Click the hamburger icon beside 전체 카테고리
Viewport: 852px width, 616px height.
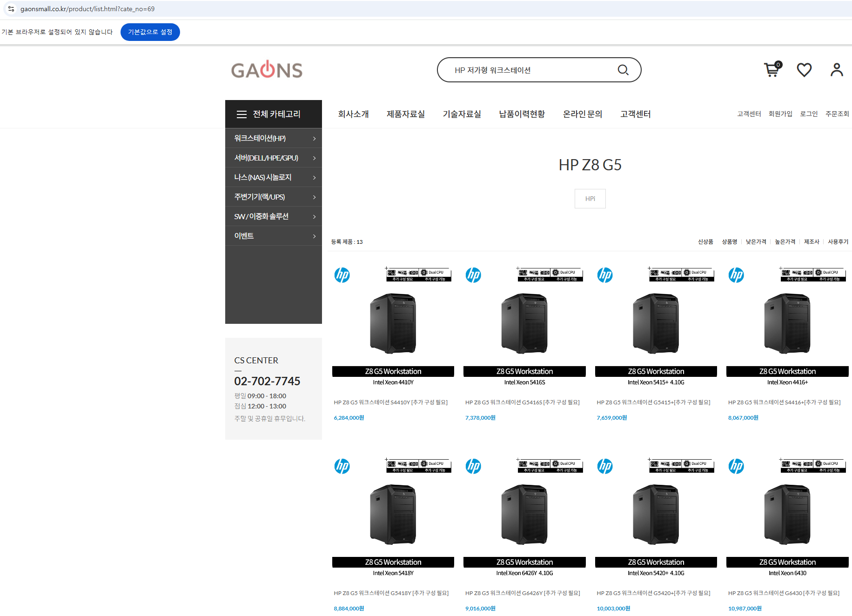tap(242, 114)
